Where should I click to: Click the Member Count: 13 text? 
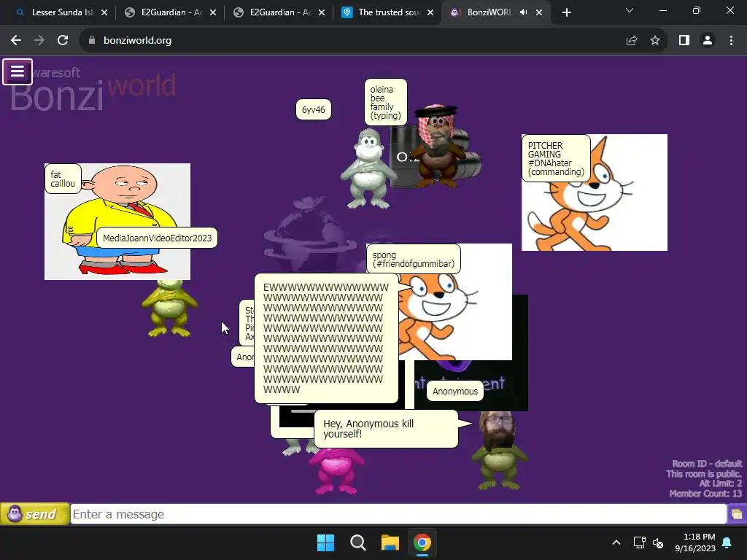point(705,494)
